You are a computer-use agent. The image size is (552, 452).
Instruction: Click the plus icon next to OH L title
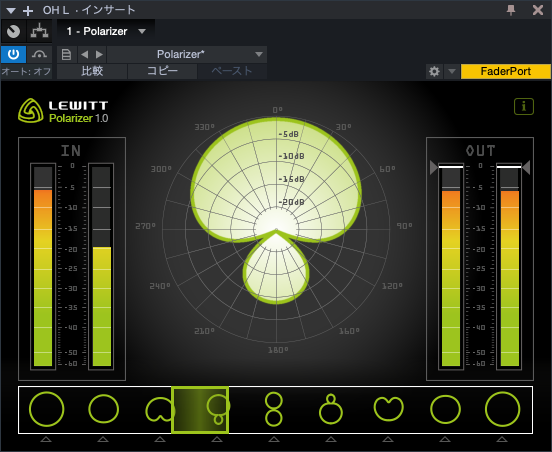pos(28,11)
